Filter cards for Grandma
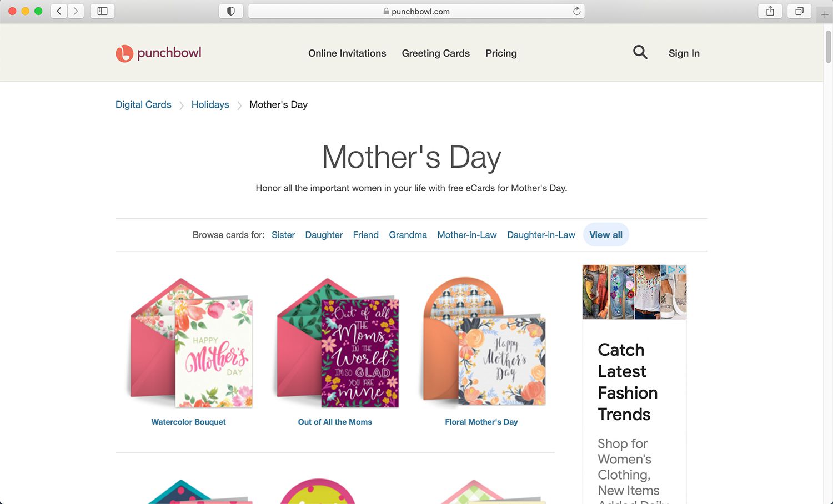Viewport: 833px width, 504px height. (x=408, y=235)
